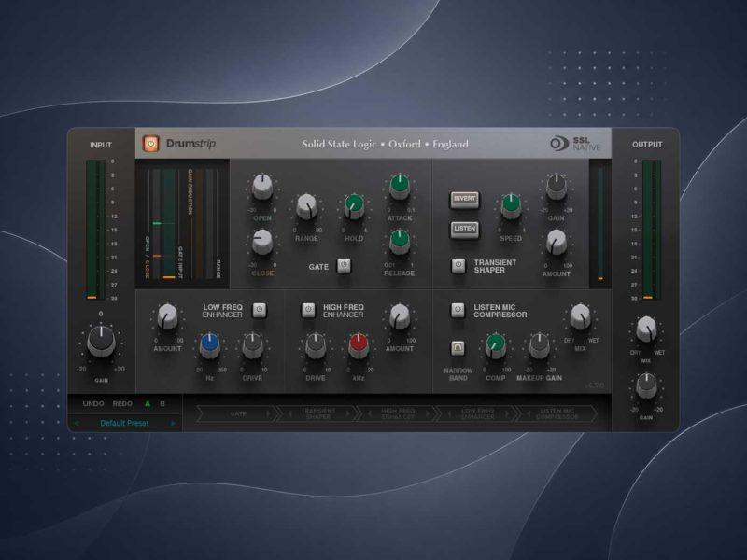Click the Transient Shaper Amount knob
The width and height of the screenshot is (747, 560).
[556, 242]
